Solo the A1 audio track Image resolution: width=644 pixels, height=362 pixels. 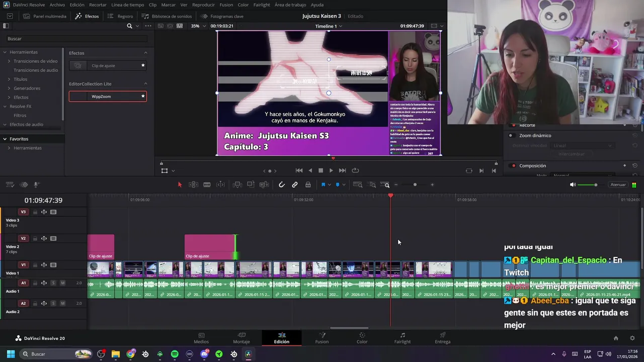(x=53, y=283)
